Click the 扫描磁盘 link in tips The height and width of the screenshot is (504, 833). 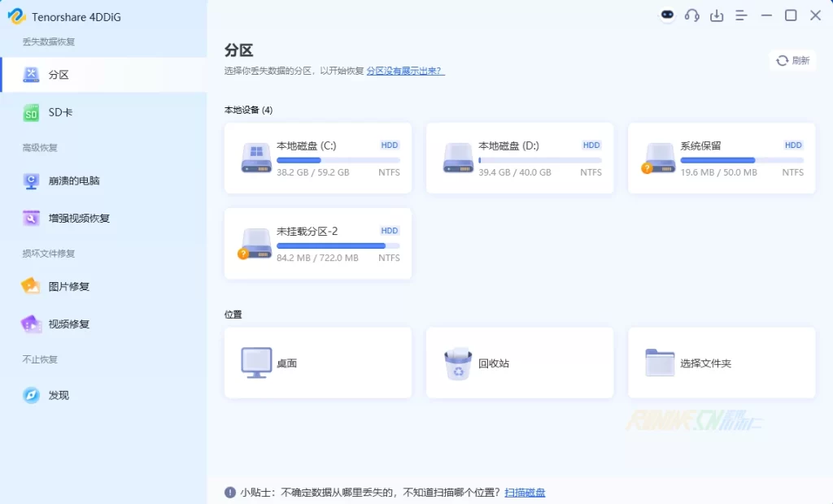click(x=525, y=493)
